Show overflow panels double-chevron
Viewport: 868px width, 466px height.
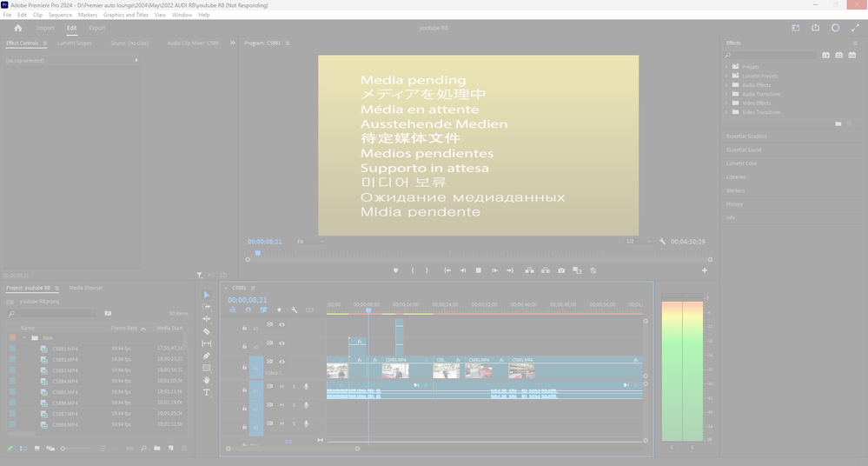233,43
